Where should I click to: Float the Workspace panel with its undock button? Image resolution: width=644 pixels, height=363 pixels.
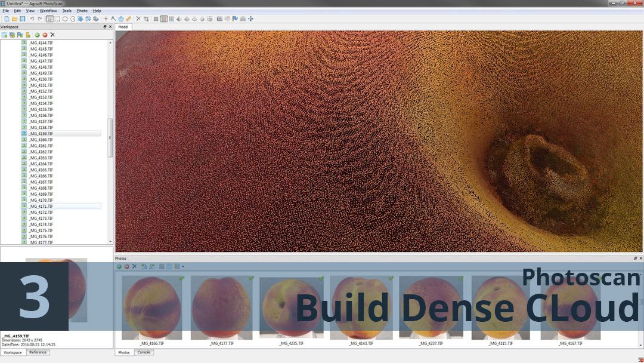coord(105,27)
